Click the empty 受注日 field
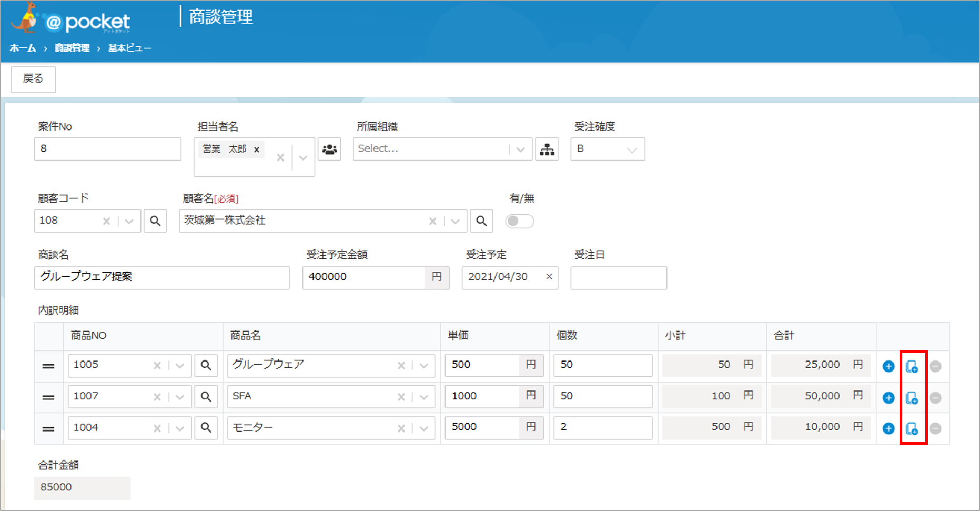Screen dimensions: 980x511 [618, 278]
